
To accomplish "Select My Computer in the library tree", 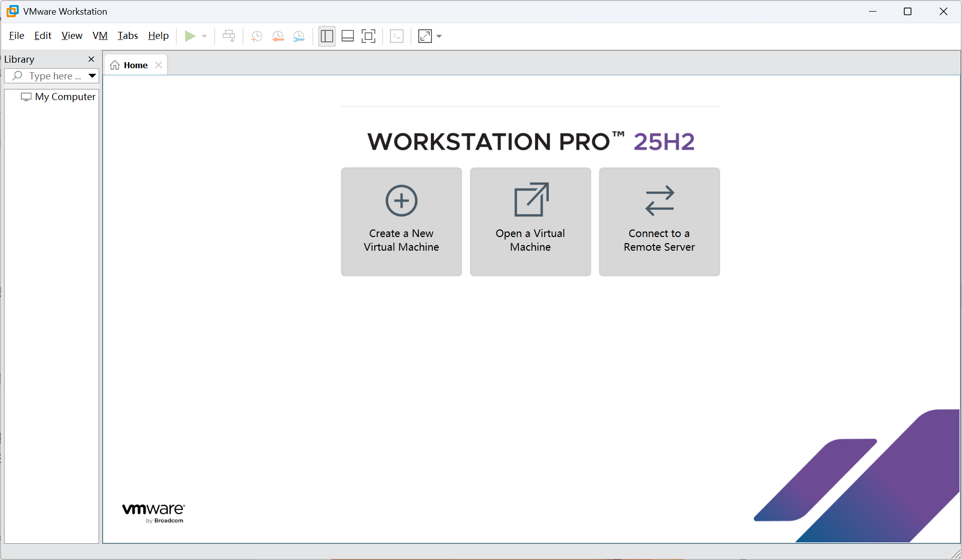I will pyautogui.click(x=58, y=97).
